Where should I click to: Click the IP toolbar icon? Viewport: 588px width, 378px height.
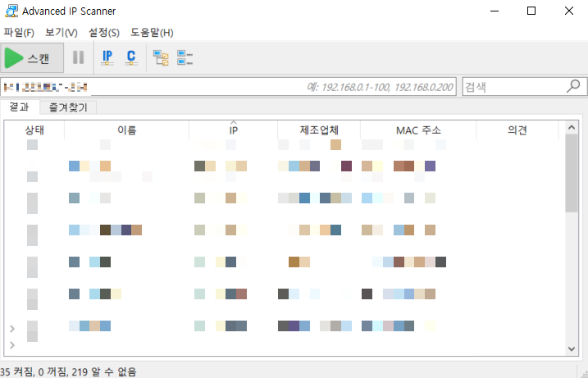(107, 57)
